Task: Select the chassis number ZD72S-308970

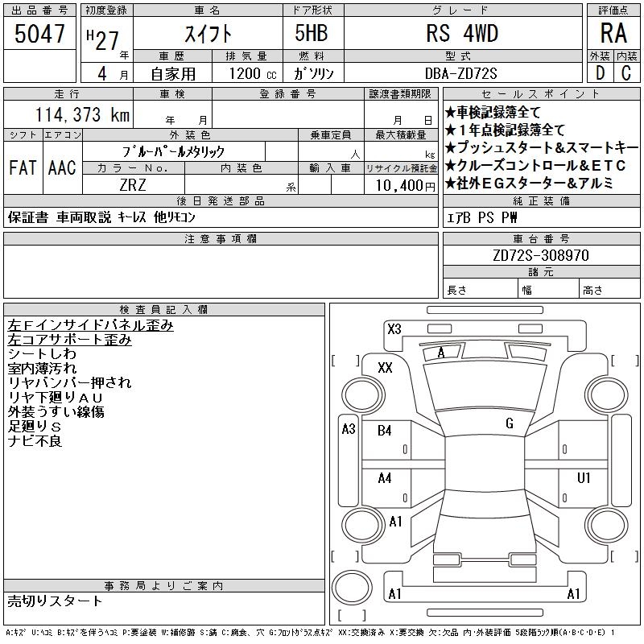Action: tap(540, 255)
